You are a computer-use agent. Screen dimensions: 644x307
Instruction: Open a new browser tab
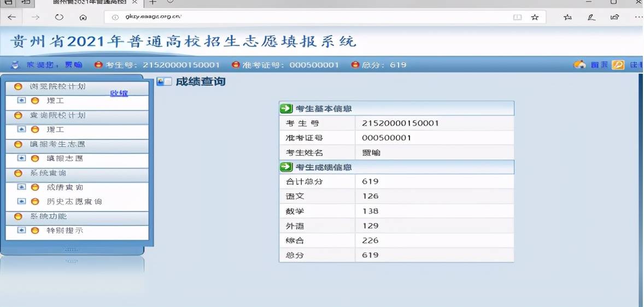(153, 2)
